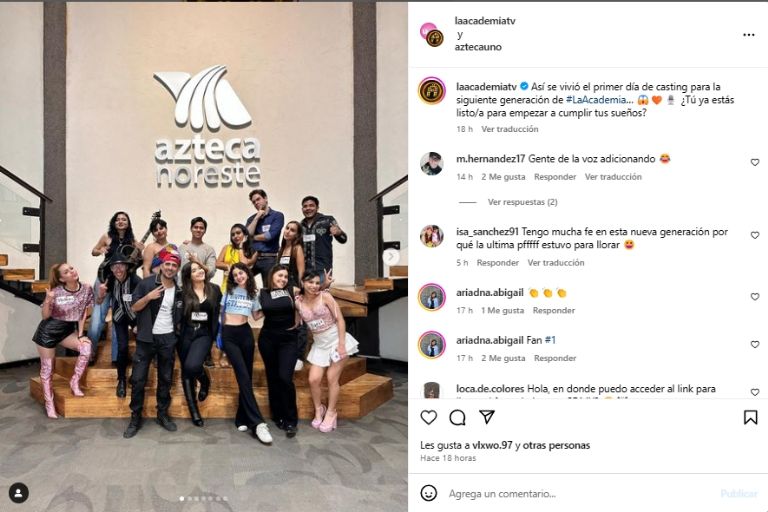This screenshot has height=512, width=768.
Task: Focus the Agrega un comentario field
Action: 578,493
